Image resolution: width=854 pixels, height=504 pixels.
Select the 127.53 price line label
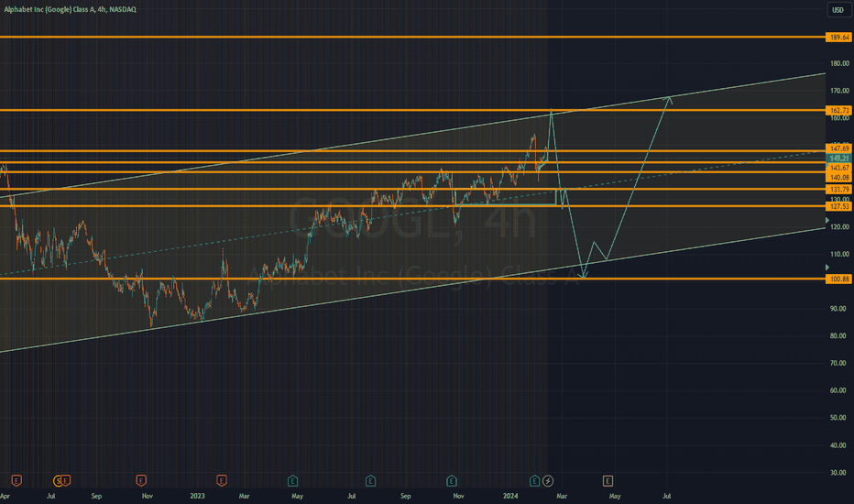pos(838,206)
